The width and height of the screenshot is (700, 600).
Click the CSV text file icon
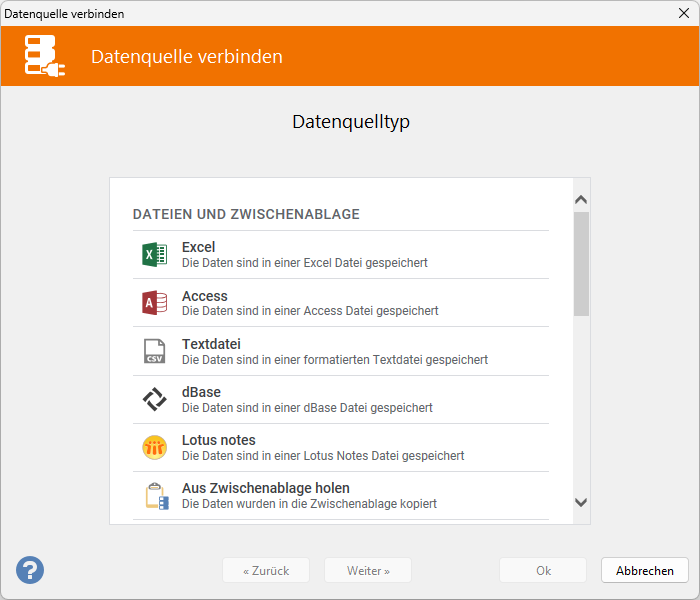(x=154, y=351)
